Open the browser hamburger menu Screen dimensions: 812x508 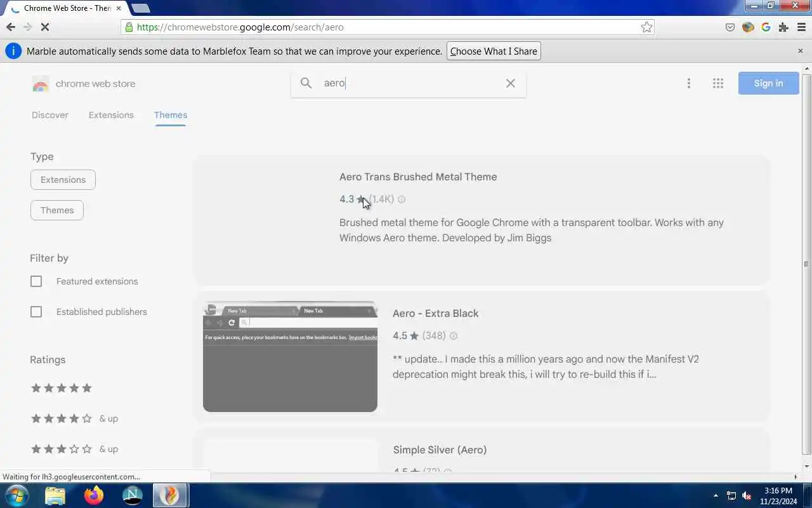pyautogui.click(x=801, y=27)
